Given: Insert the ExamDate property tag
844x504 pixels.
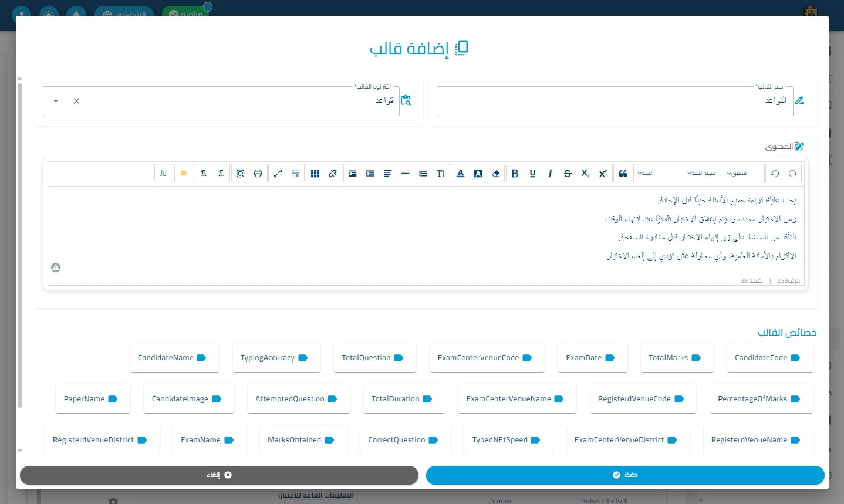Looking at the screenshot, I should click(x=592, y=358).
